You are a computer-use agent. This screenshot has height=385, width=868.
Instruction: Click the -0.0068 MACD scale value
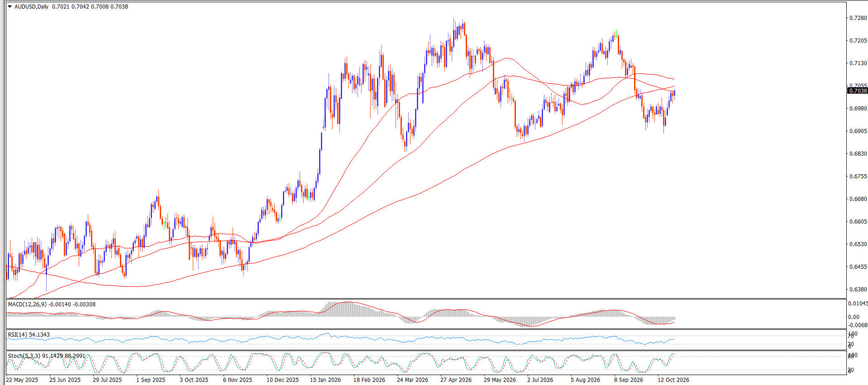(x=858, y=325)
